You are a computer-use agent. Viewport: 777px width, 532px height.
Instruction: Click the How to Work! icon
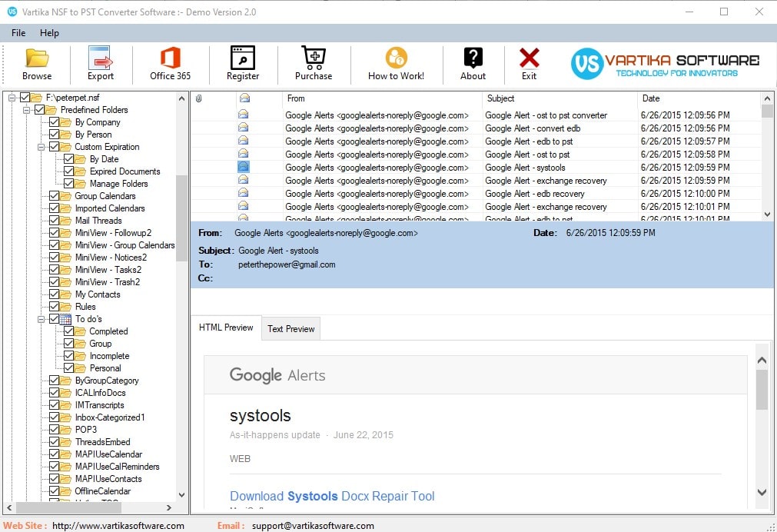[396, 59]
